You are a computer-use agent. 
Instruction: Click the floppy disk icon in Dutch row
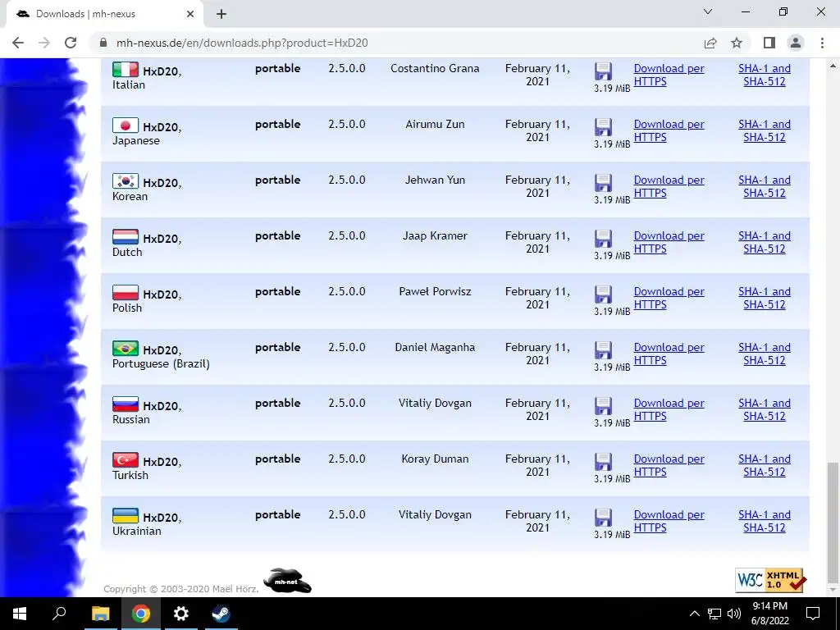(x=603, y=239)
